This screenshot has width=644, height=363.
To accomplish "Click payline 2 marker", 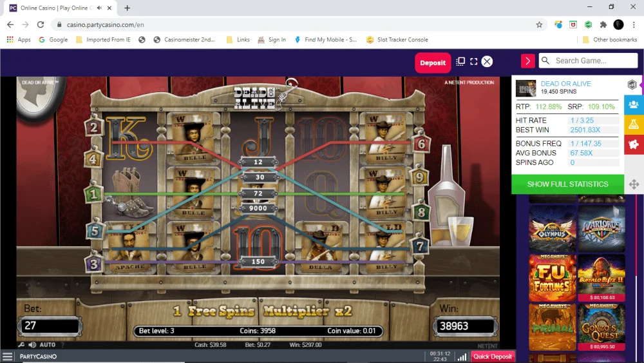I will coord(93,127).
